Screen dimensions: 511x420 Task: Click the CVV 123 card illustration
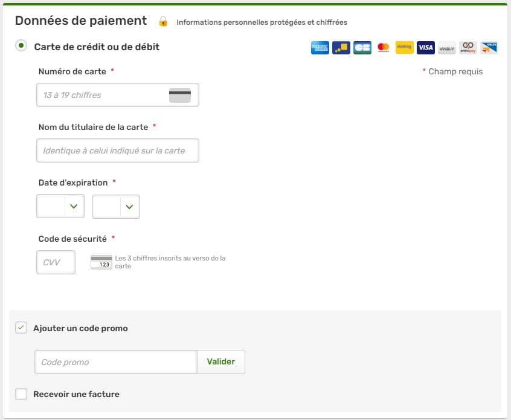100,261
